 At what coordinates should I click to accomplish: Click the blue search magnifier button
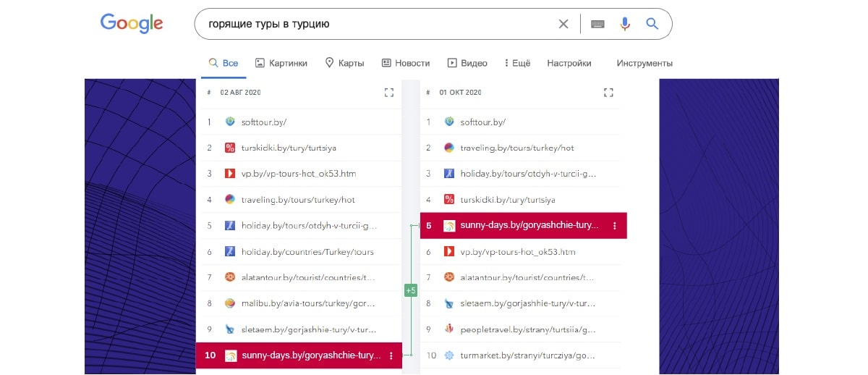pyautogui.click(x=652, y=24)
